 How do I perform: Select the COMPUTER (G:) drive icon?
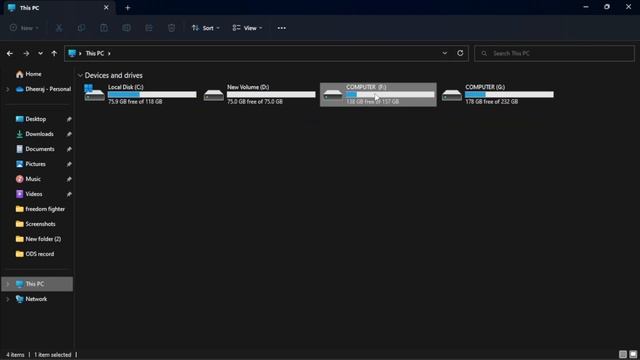452,96
